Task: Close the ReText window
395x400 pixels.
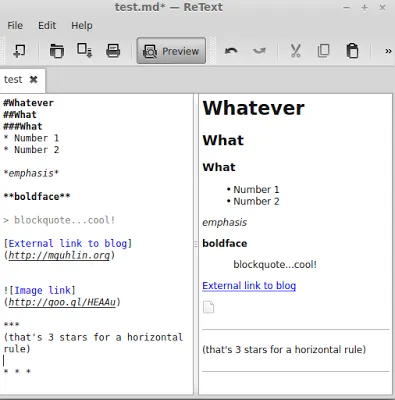Action: (x=382, y=8)
